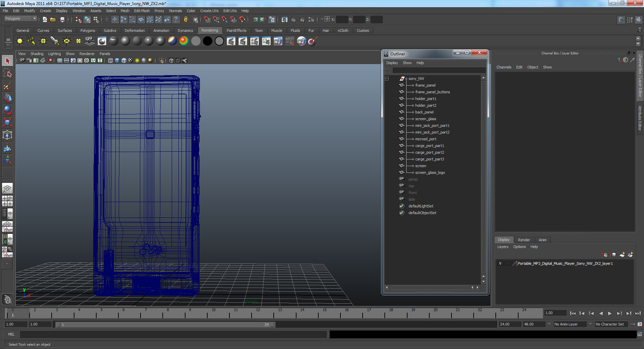Click the IPR render shelf icon

click(243, 41)
